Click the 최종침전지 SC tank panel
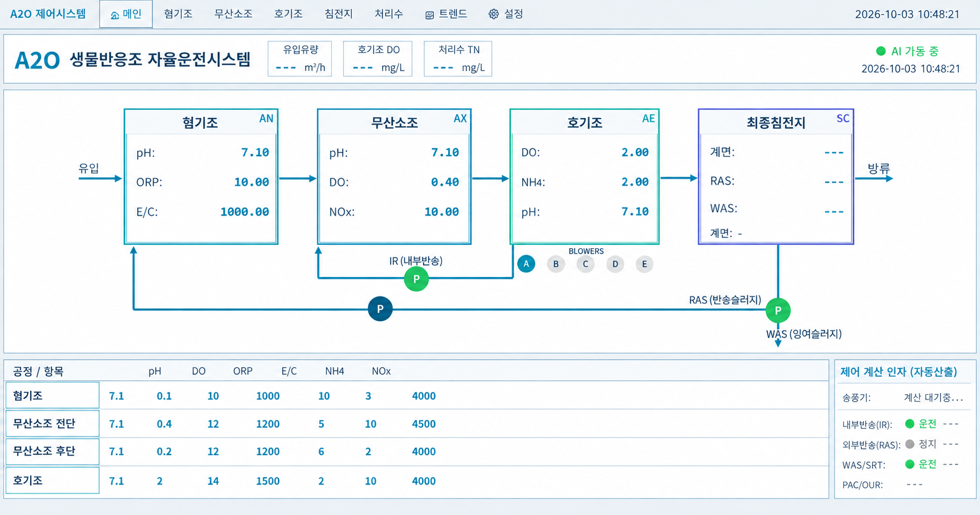 [x=776, y=177]
